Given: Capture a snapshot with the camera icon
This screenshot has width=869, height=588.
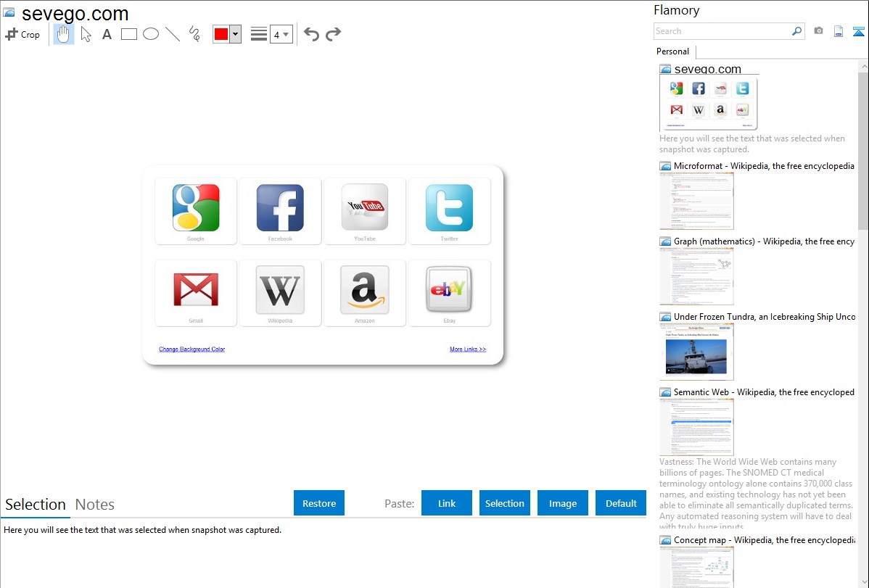Looking at the screenshot, I should [818, 31].
